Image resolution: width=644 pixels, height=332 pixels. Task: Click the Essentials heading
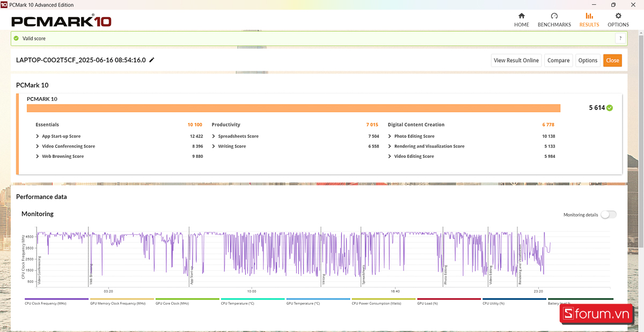pos(47,124)
